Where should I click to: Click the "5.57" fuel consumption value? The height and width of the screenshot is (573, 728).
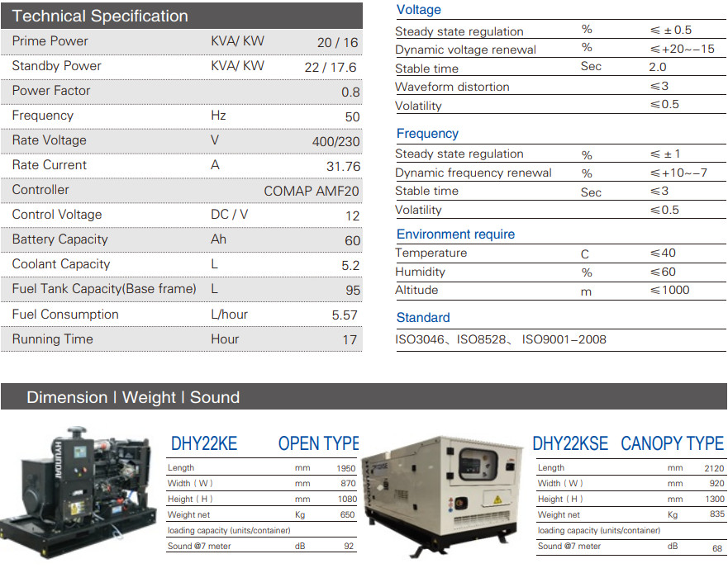tap(345, 315)
